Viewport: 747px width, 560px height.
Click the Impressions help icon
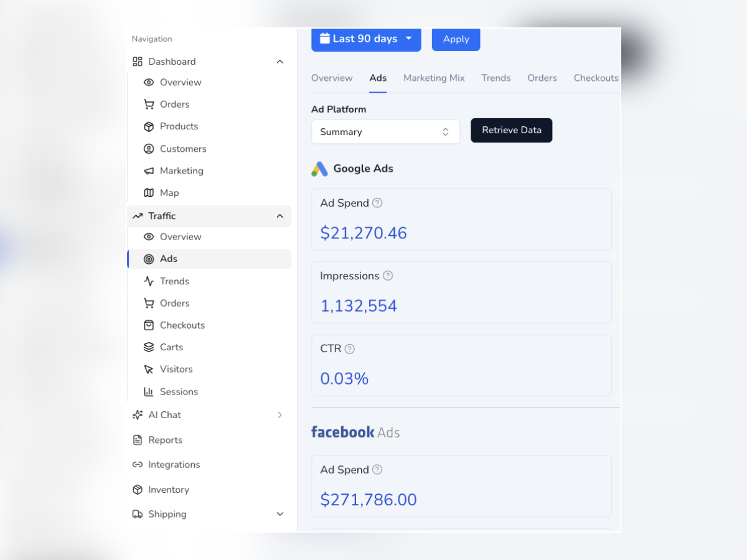tap(388, 276)
